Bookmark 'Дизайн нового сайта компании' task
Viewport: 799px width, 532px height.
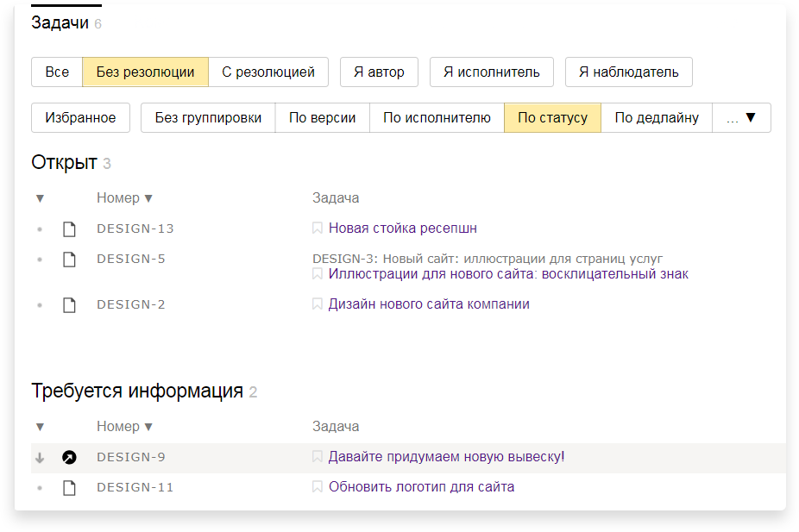click(x=317, y=304)
